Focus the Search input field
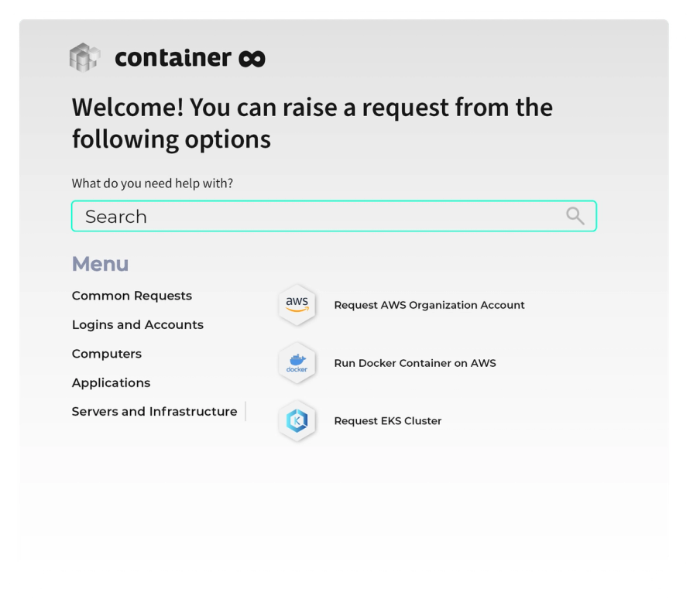700x603 pixels. 334,216
